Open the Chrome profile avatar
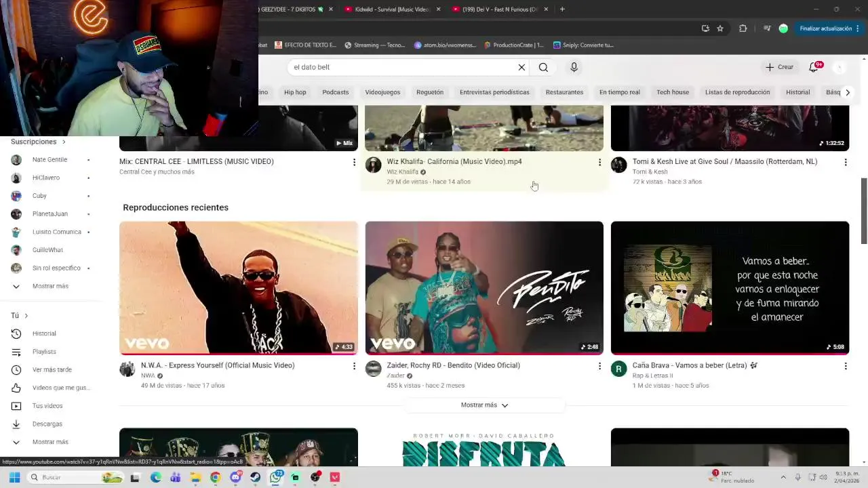The width and height of the screenshot is (868, 488). click(x=783, y=28)
